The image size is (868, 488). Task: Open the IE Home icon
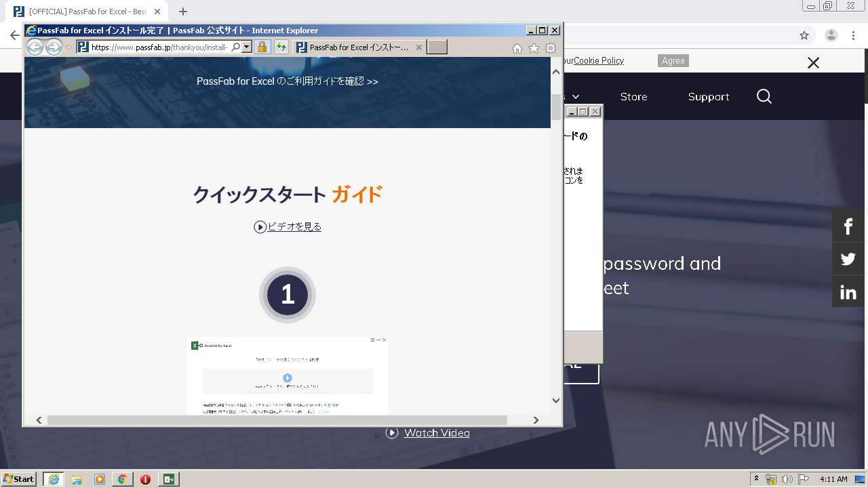click(517, 48)
